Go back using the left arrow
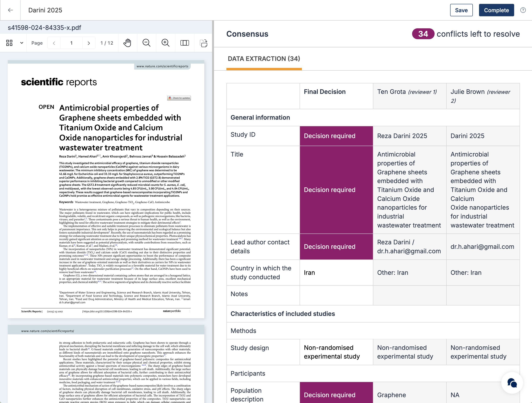Viewport: 532px width, 403px height. click(10, 10)
